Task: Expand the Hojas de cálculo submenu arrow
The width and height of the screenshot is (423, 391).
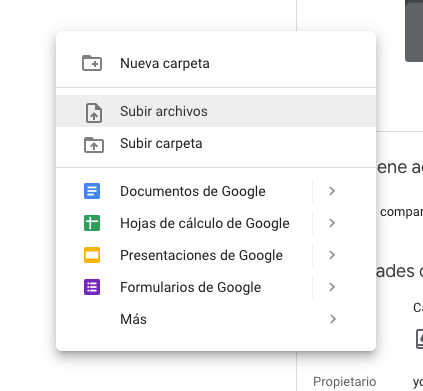Action: point(332,223)
